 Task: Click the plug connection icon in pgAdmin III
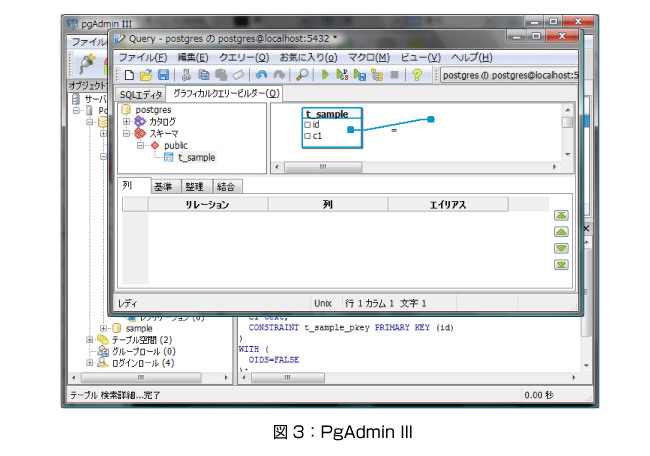pos(87,63)
